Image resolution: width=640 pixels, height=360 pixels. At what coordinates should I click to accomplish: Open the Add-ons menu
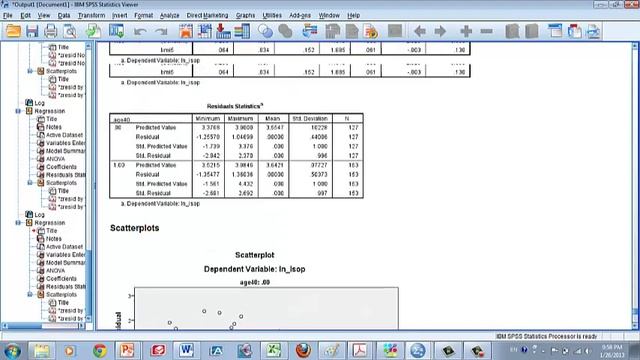tap(300, 16)
